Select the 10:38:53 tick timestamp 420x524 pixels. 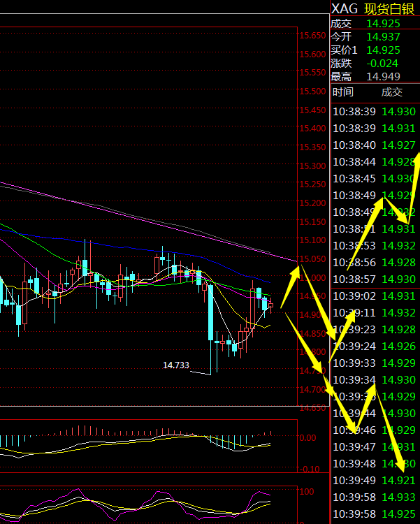pos(354,246)
